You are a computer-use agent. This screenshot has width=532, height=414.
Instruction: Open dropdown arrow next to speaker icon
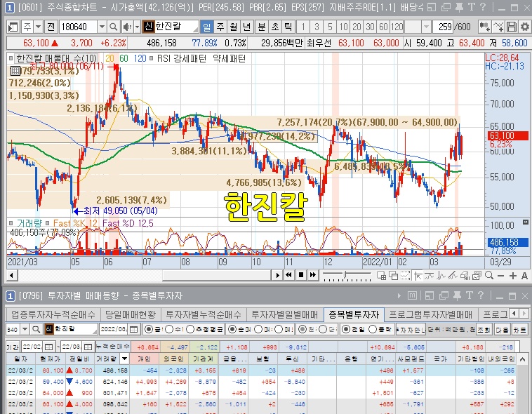(137, 27)
